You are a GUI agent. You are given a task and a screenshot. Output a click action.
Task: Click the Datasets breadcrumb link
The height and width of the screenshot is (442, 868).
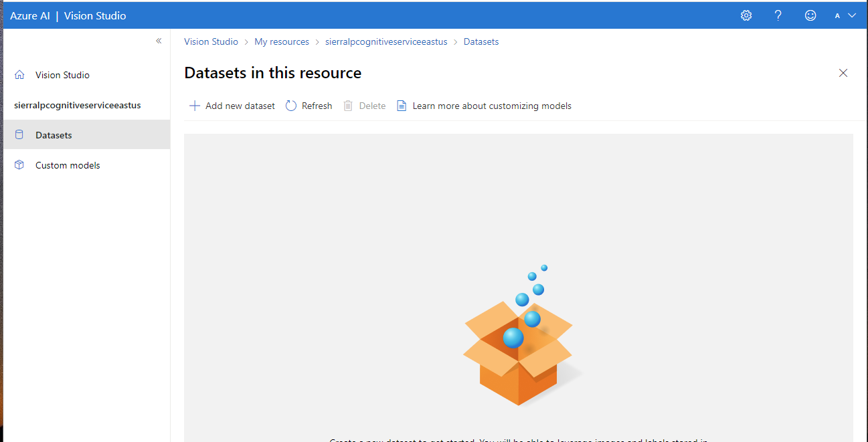481,41
